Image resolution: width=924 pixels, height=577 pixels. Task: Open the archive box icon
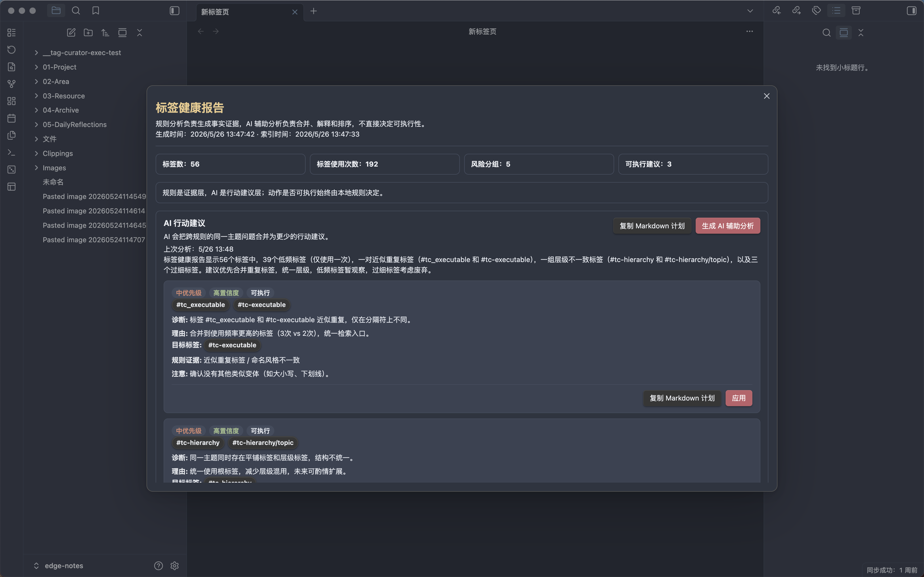click(856, 11)
